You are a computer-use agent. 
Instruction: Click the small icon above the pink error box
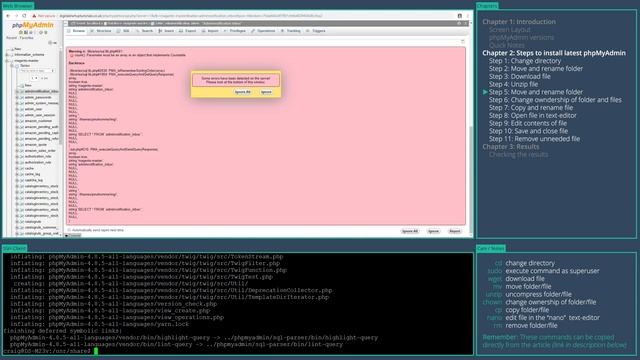[x=463, y=41]
